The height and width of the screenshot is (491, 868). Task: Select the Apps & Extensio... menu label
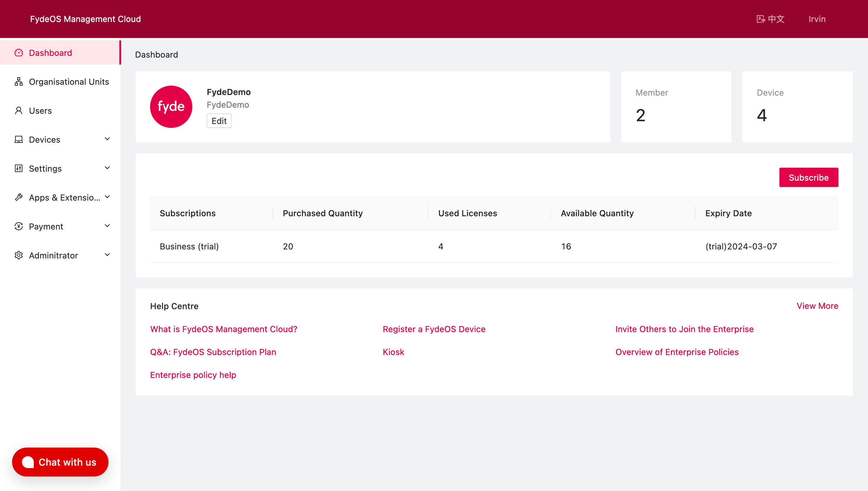tap(65, 198)
